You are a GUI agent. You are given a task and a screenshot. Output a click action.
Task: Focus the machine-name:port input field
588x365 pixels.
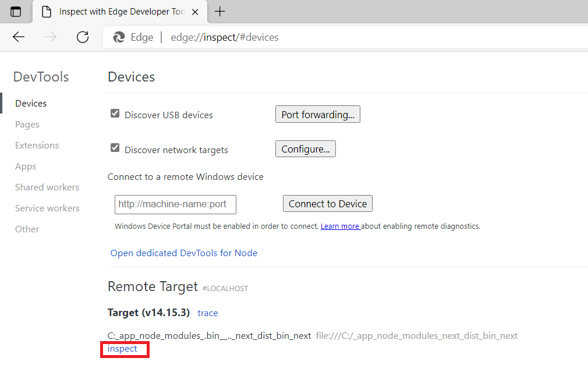175,204
